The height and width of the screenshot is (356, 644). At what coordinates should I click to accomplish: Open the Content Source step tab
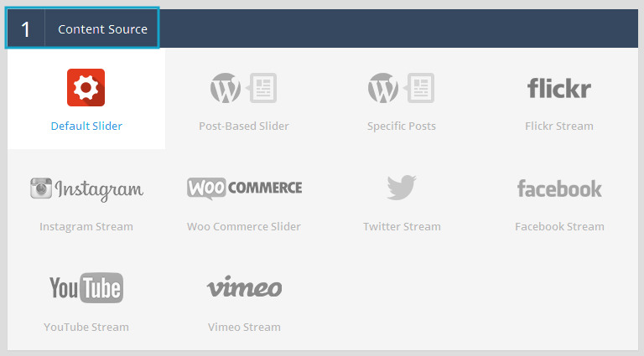click(x=102, y=29)
